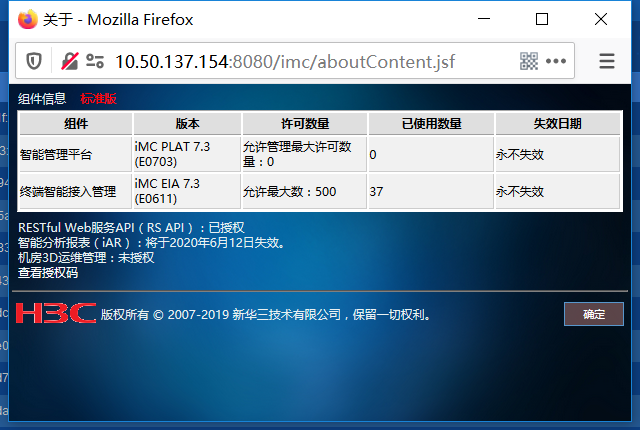Close the 关于 Firefox window

(x=601, y=19)
